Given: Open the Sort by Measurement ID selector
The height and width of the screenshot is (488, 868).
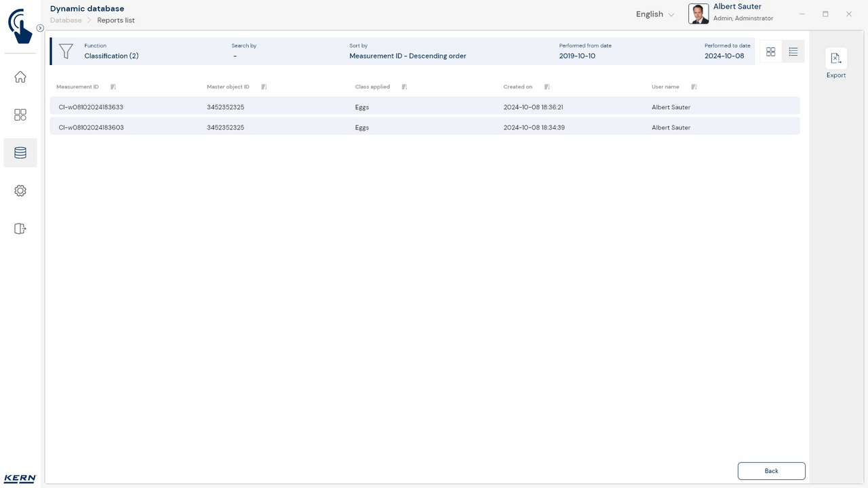Looking at the screenshot, I should tap(408, 56).
